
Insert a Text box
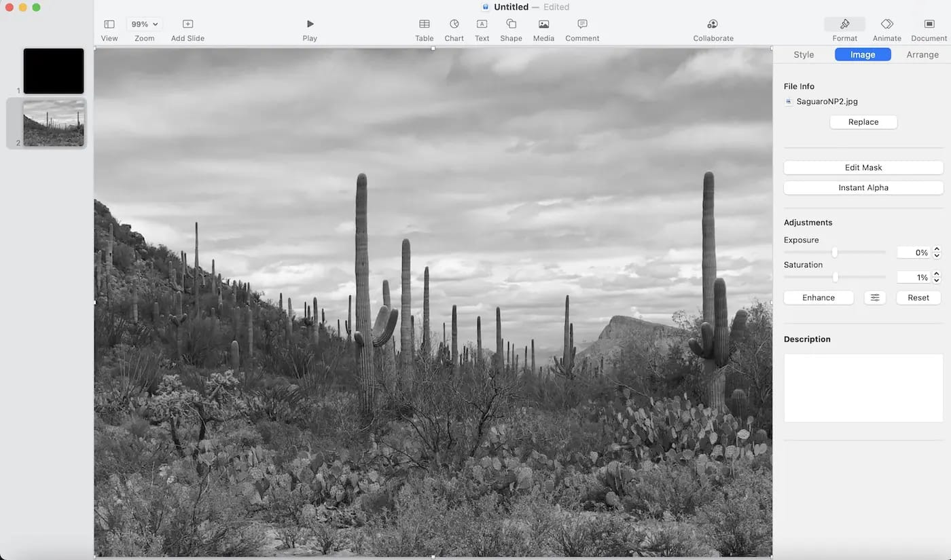click(482, 24)
